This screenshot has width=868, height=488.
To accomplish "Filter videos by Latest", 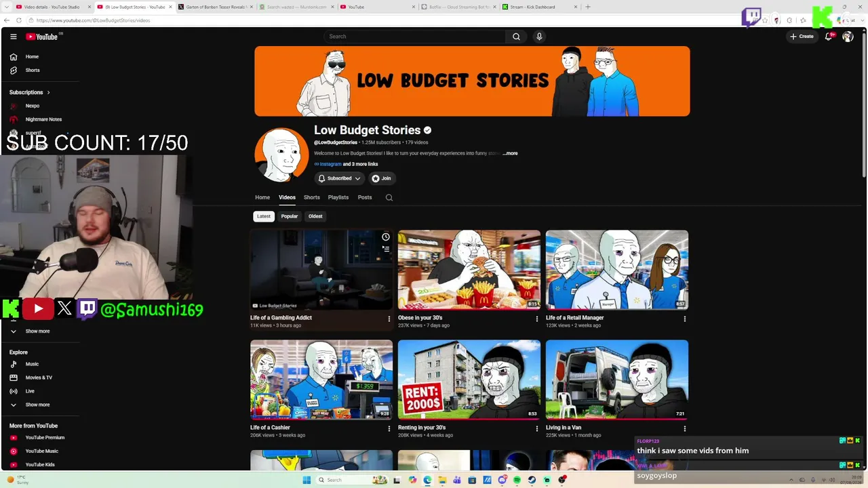I will tap(264, 216).
